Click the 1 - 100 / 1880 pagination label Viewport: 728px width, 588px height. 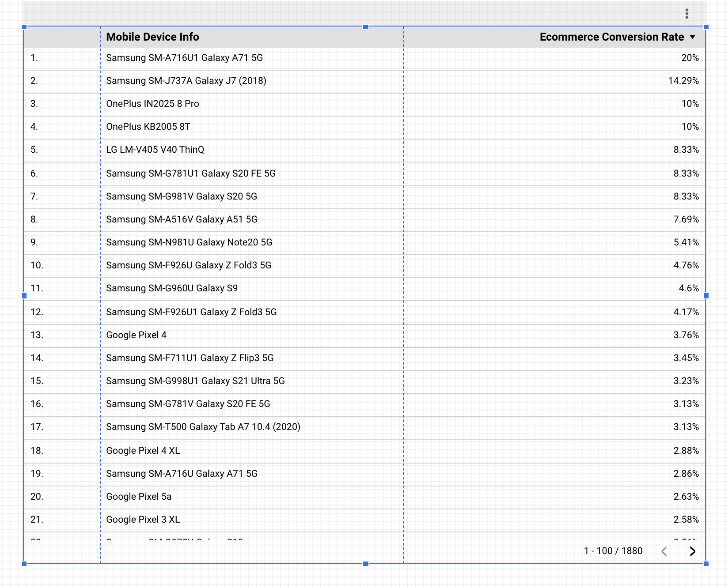pos(613,551)
